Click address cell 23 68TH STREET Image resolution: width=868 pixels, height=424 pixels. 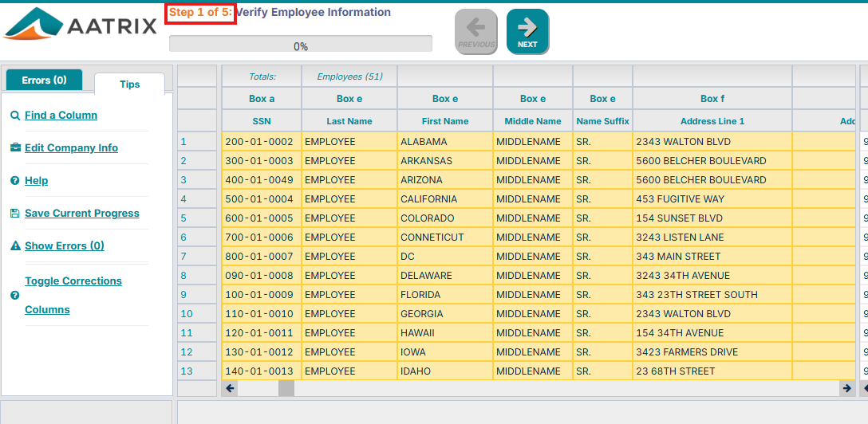point(712,371)
